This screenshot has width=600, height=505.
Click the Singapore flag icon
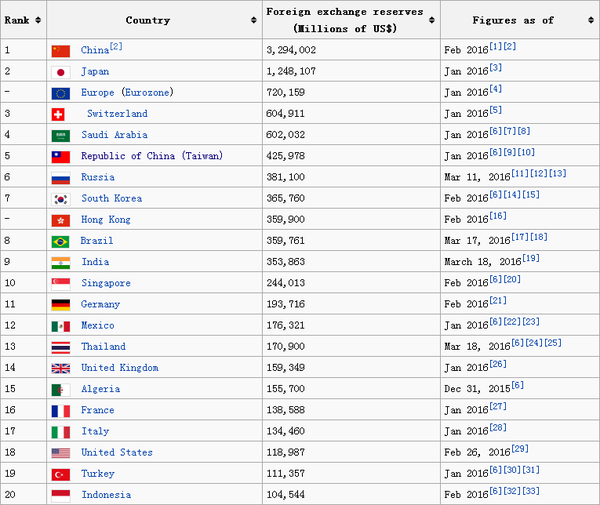coord(61,284)
